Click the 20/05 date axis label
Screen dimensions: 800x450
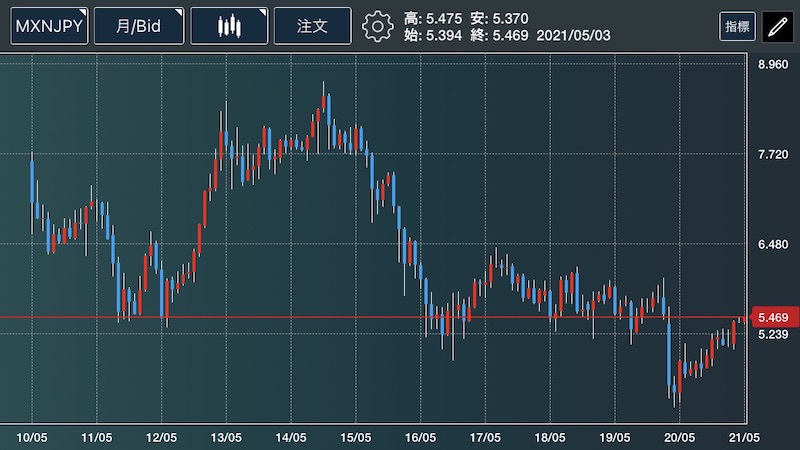(x=680, y=438)
